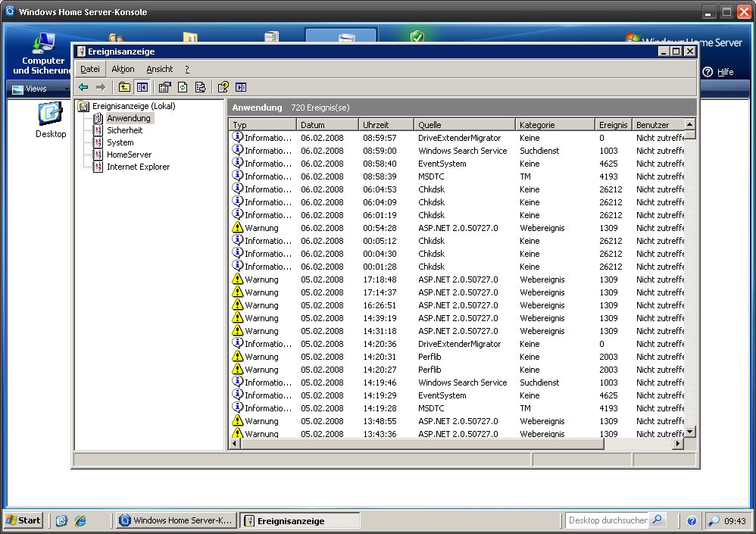
Task: Open the Datei menu
Action: coord(90,70)
